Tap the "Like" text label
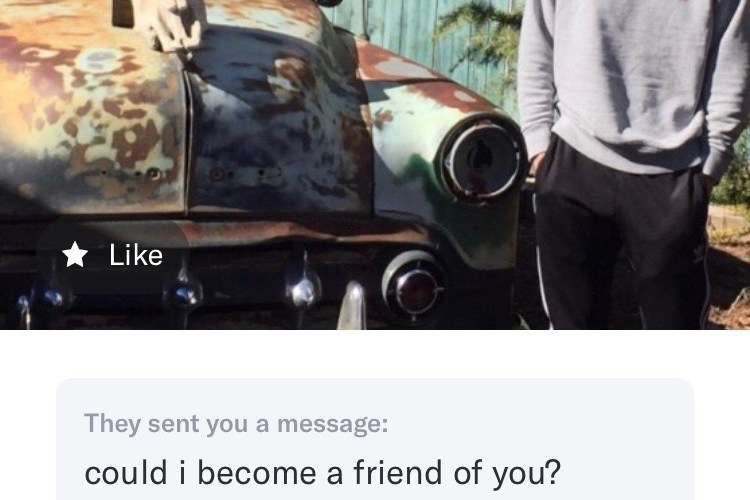 pyautogui.click(x=136, y=255)
